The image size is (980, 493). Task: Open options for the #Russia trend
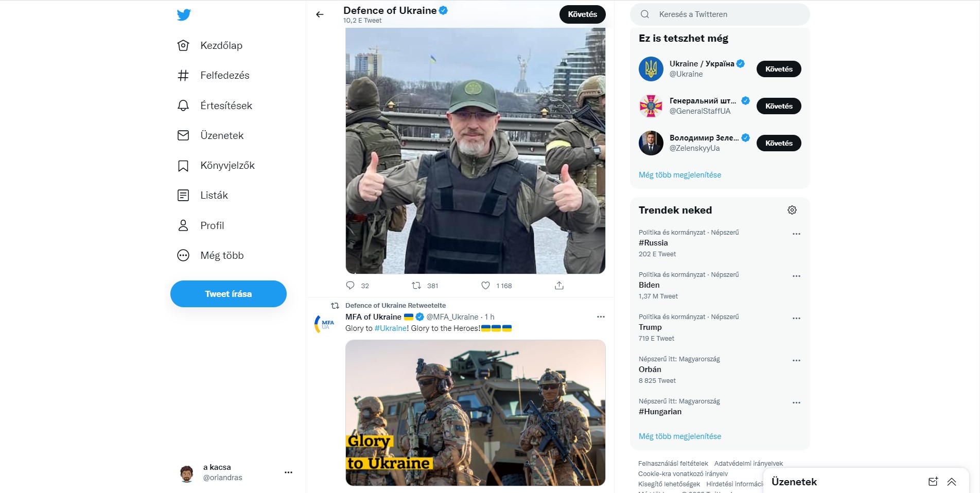coord(796,234)
